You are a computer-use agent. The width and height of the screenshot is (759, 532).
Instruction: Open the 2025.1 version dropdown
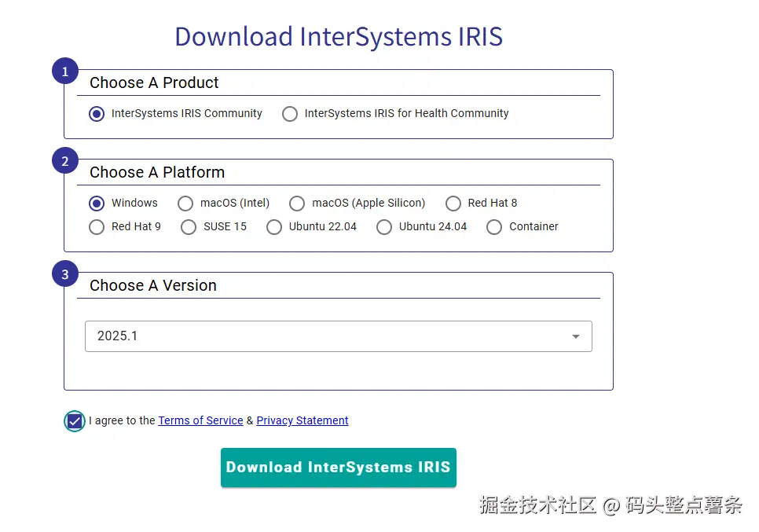[339, 336]
